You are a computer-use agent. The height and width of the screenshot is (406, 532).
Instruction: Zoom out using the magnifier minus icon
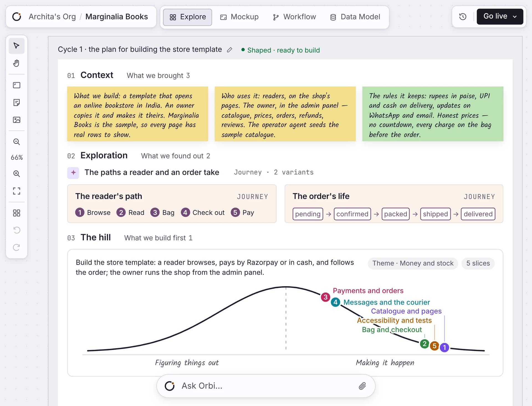pyautogui.click(x=17, y=142)
